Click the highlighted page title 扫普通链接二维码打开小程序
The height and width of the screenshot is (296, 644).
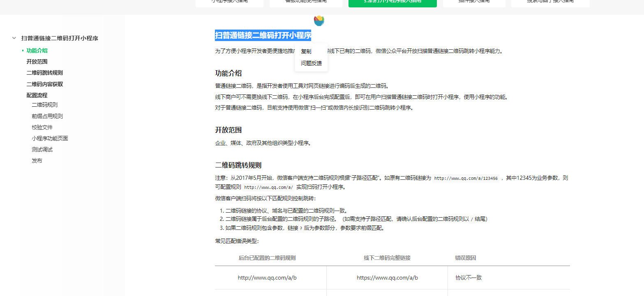click(x=263, y=35)
